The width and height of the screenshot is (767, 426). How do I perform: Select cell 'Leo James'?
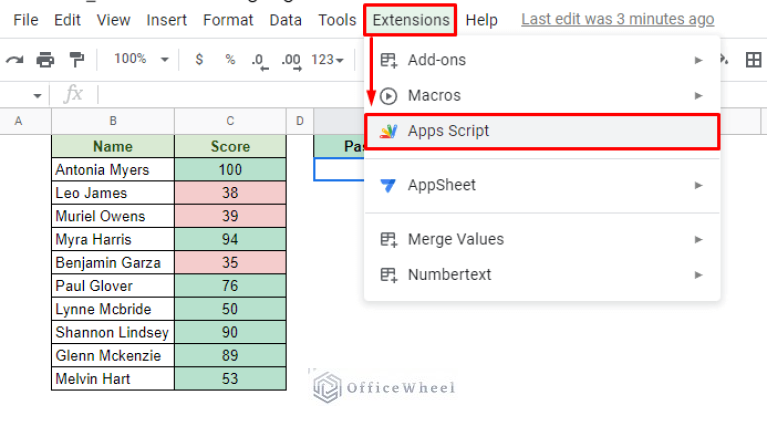[113, 193]
